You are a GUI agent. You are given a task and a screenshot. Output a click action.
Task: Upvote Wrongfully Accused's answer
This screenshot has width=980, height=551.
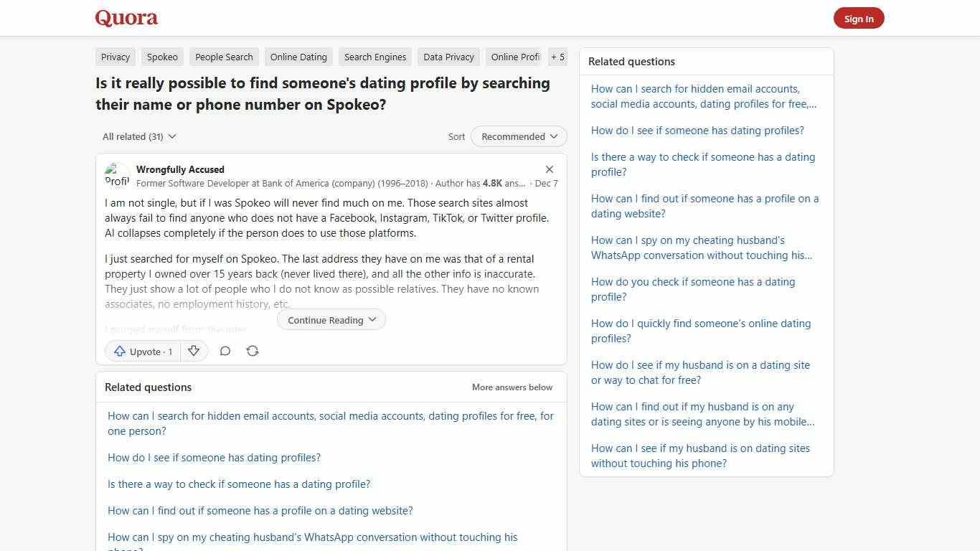pyautogui.click(x=142, y=351)
